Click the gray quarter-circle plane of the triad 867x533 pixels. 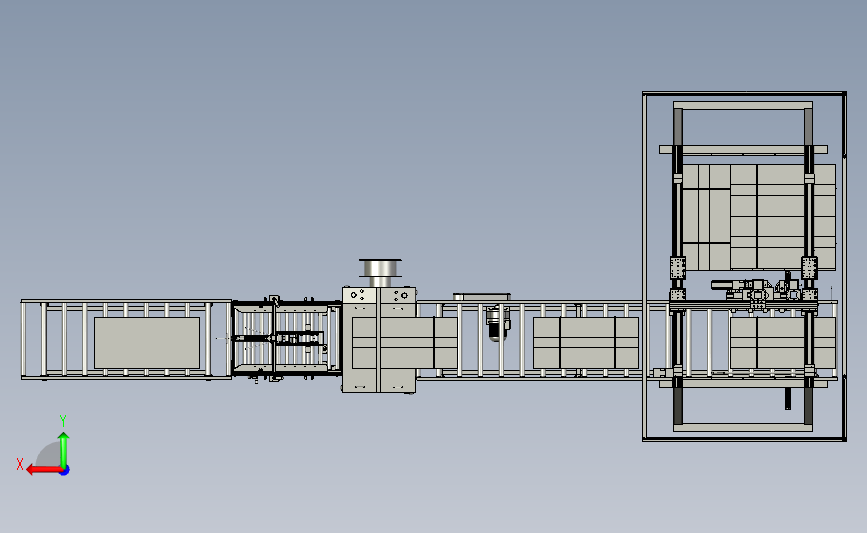[49, 454]
